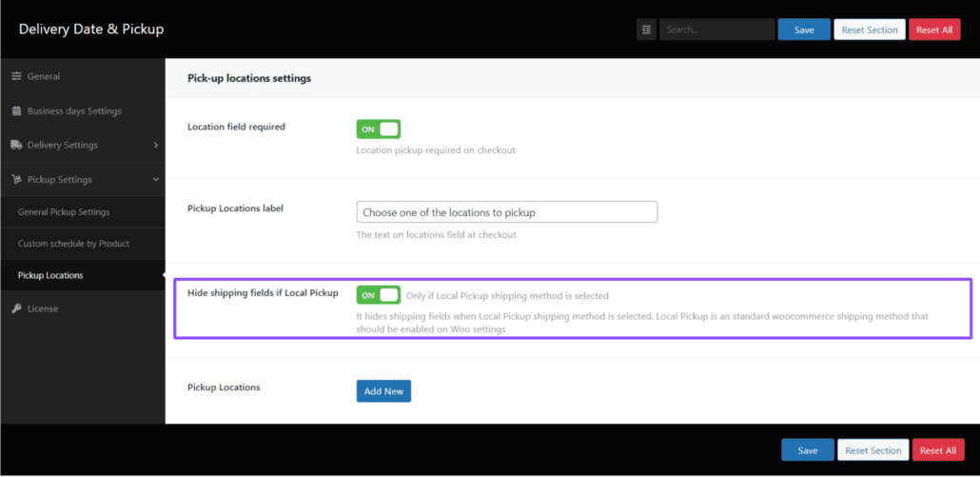Image resolution: width=980 pixels, height=477 pixels.
Task: Expand the Delivery Settings submenu arrow
Action: [155, 146]
